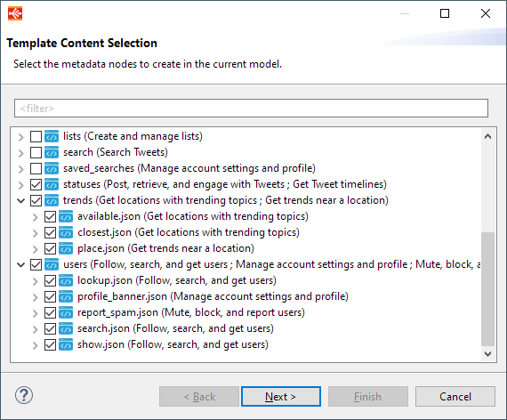Image resolution: width=507 pixels, height=420 pixels.
Task: Click the Cancel button
Action: (455, 396)
